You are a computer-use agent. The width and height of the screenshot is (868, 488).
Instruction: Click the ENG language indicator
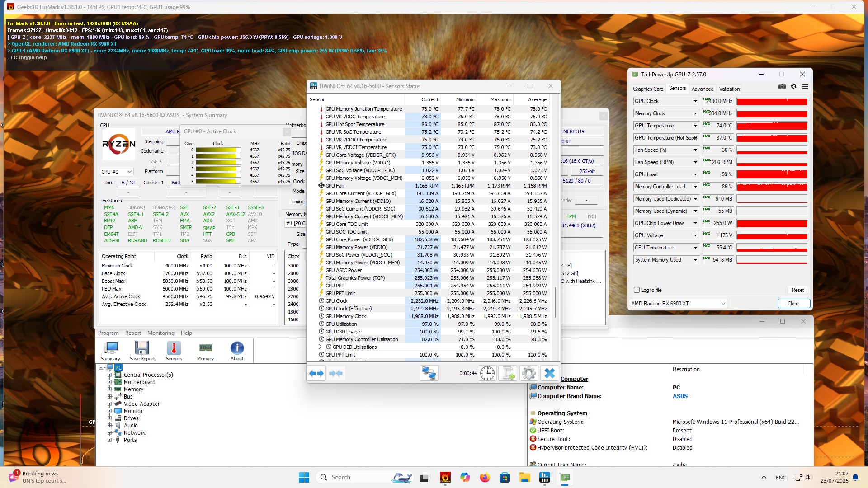click(781, 478)
